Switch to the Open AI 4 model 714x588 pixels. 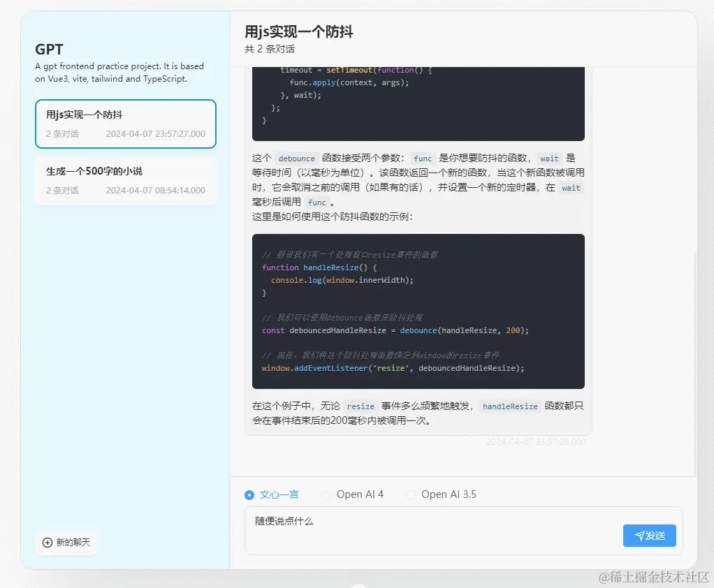[x=326, y=494]
